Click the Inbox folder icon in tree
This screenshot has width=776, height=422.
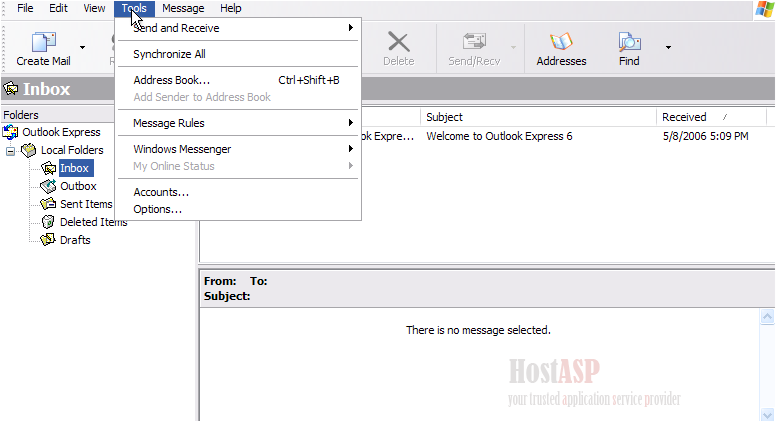[x=48, y=168]
